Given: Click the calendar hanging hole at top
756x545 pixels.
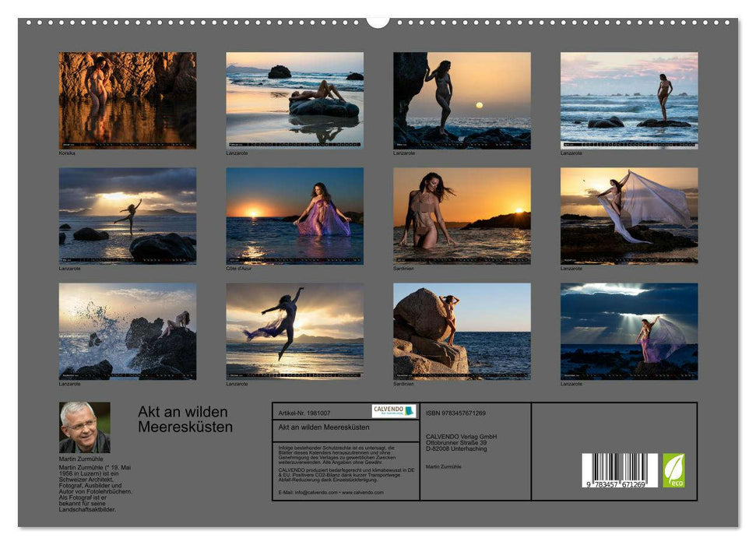Looking at the screenshot, I should pyautogui.click(x=378, y=20).
